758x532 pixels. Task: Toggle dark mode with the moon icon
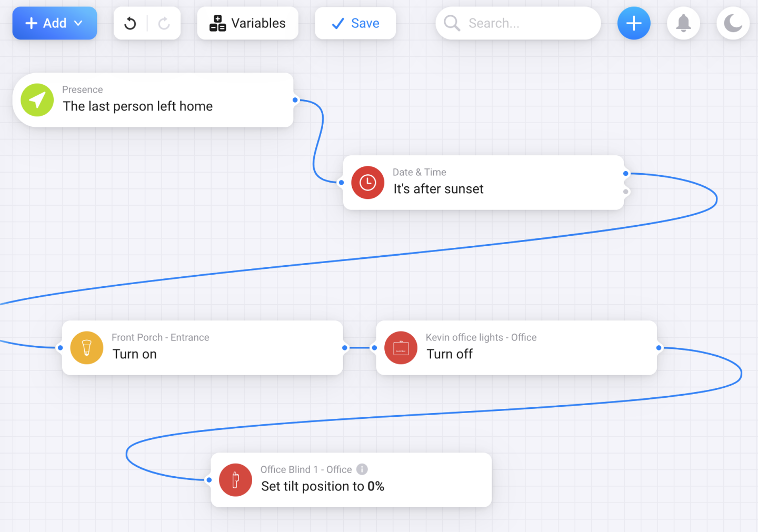[x=733, y=23]
